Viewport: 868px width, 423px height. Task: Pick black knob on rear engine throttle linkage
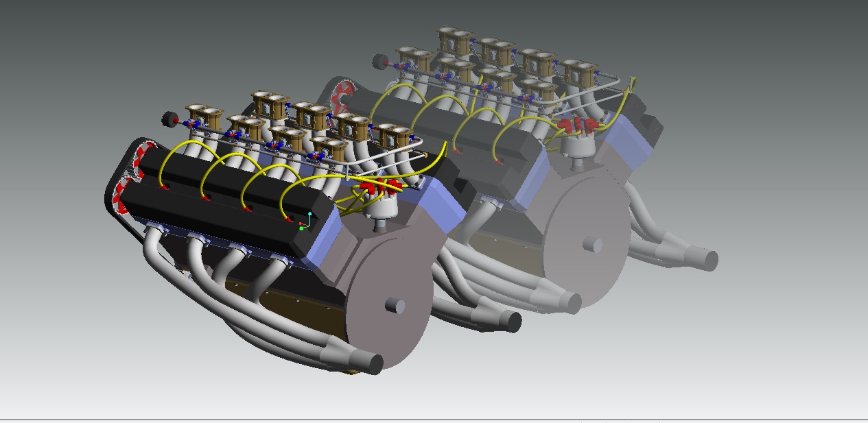point(379,62)
